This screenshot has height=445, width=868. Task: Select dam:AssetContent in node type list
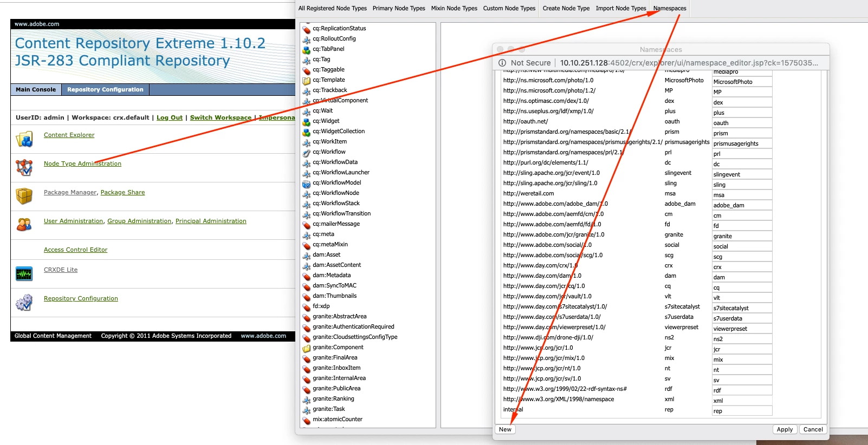[336, 265]
